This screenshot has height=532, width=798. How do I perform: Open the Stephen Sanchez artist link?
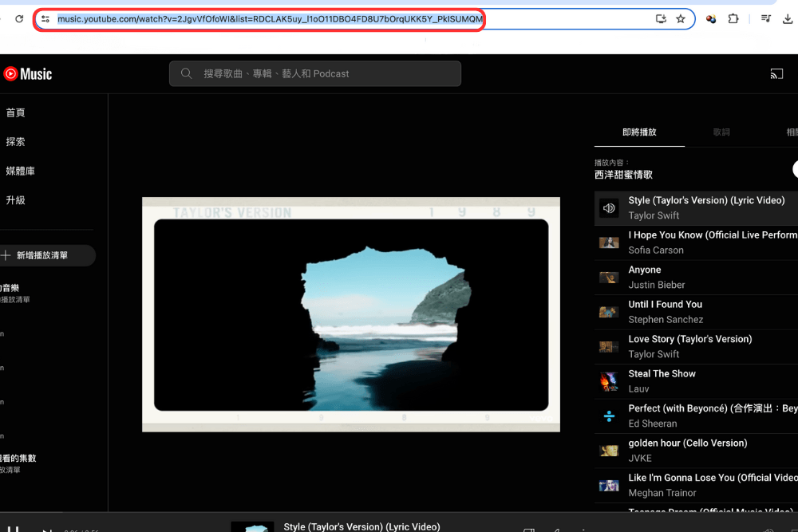(666, 319)
